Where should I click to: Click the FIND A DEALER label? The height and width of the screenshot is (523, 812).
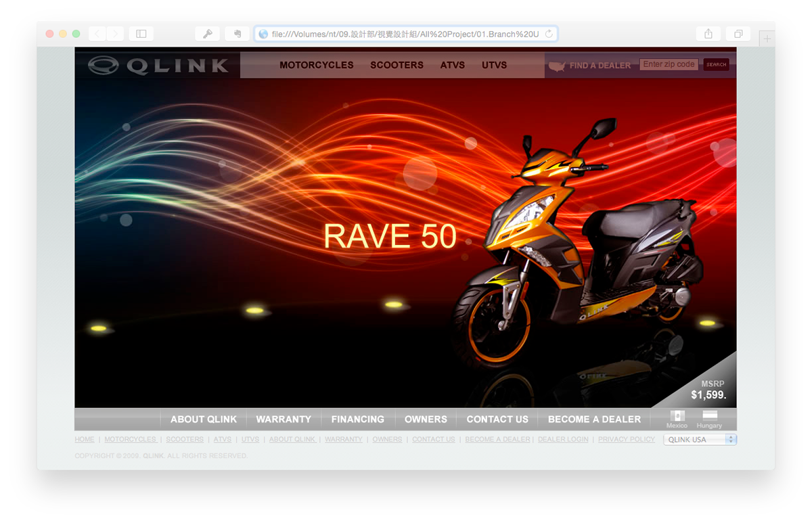click(600, 66)
